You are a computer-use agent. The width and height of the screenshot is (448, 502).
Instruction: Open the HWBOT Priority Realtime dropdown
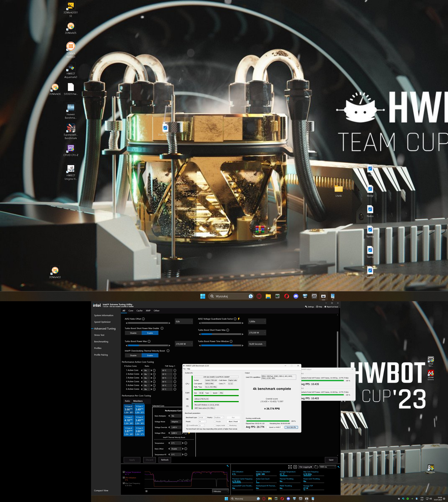point(219,417)
